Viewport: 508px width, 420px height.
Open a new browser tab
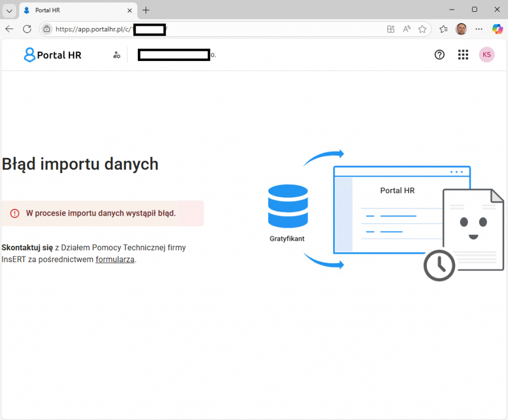pos(146,11)
